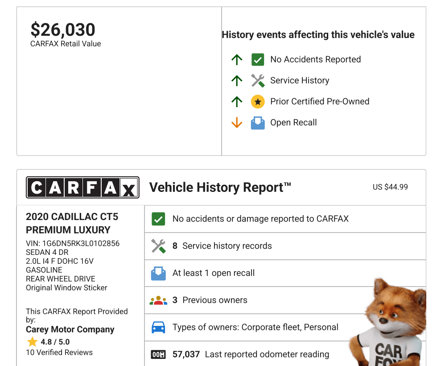Viewport: 445px width, 366px height.
Task: Click the CARFAX logo
Action: tap(83, 187)
